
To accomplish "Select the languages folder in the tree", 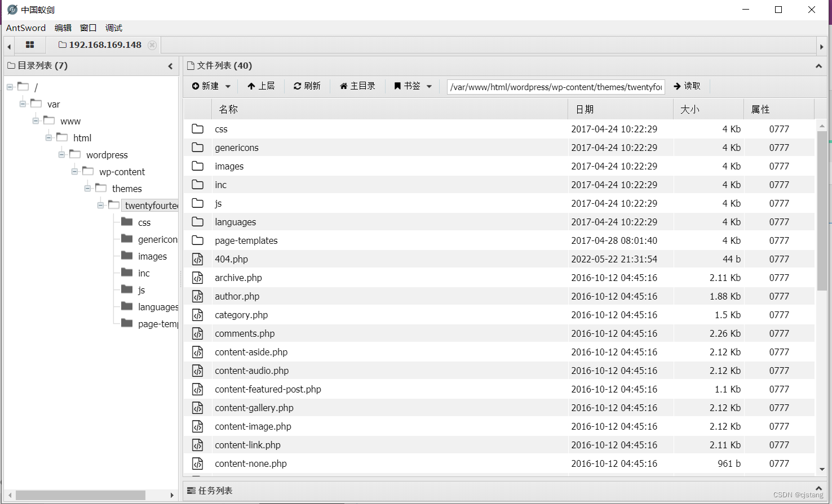I will 158,307.
